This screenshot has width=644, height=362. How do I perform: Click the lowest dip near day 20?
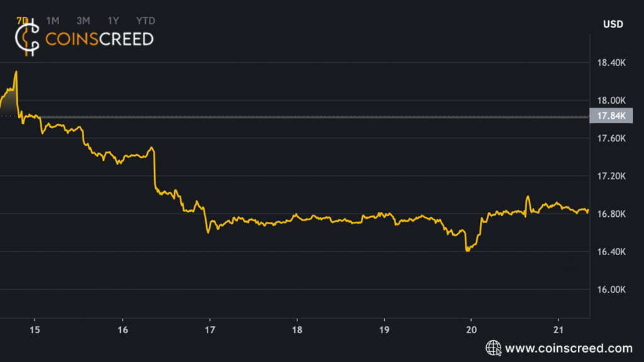[x=467, y=251]
